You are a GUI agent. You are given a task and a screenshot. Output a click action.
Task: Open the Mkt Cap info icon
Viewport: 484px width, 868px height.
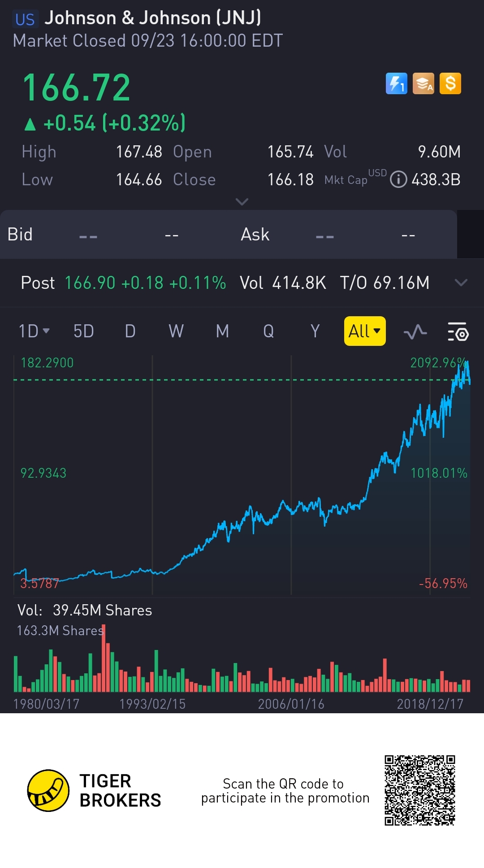pos(398,179)
